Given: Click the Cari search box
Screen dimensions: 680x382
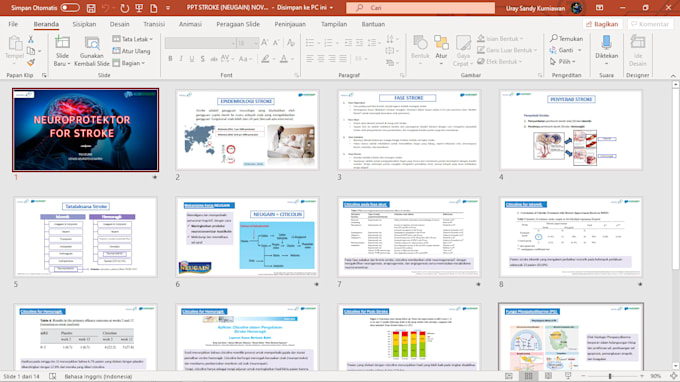Looking at the screenshot, I should tap(420, 8).
